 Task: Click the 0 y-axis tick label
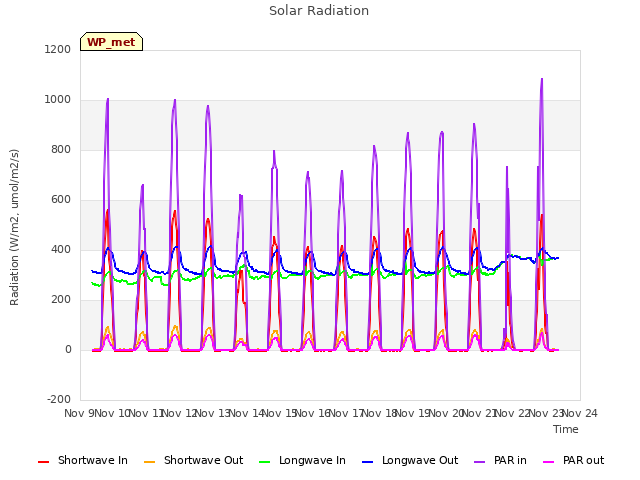(68, 349)
